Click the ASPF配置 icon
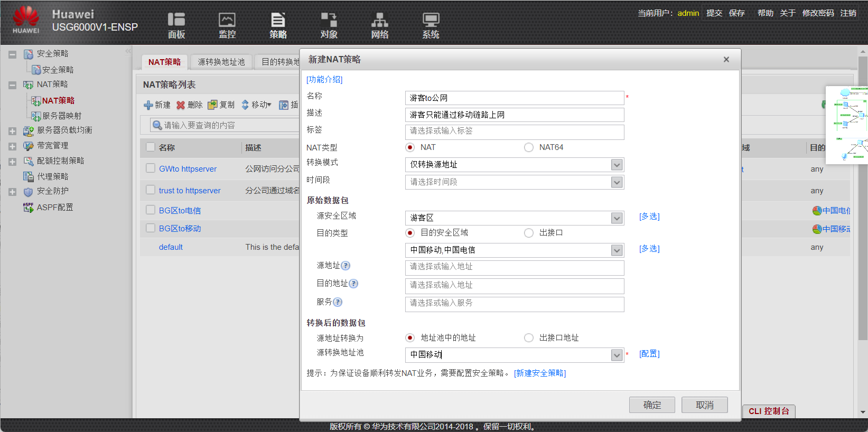Screen dimensions: 868x432 [x=29, y=208]
